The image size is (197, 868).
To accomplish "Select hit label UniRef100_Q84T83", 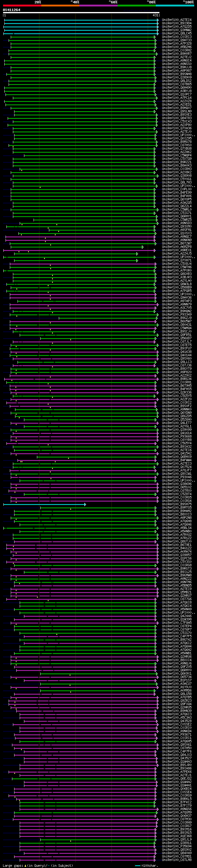I will click(177, 118).
